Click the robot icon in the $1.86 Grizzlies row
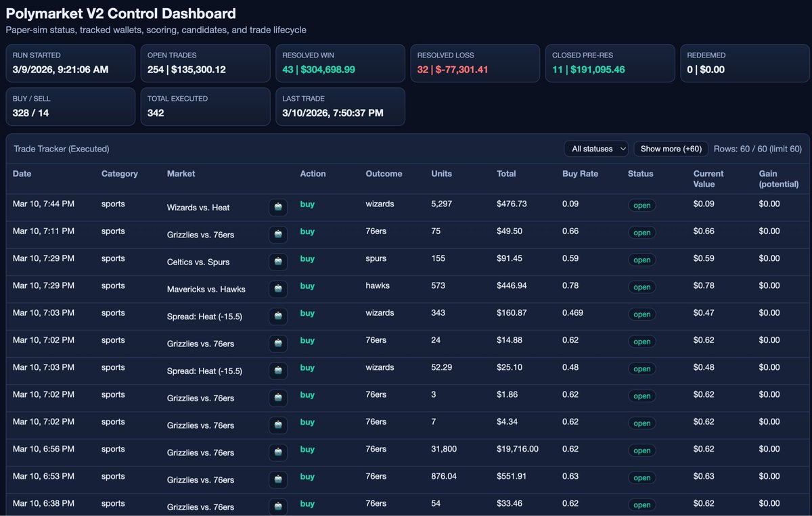This screenshot has height=516, width=812. pyautogui.click(x=278, y=398)
